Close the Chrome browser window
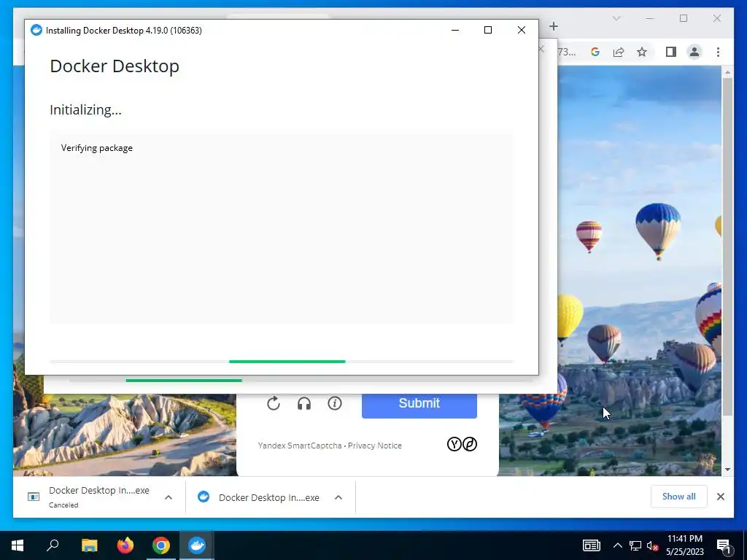 [717, 18]
